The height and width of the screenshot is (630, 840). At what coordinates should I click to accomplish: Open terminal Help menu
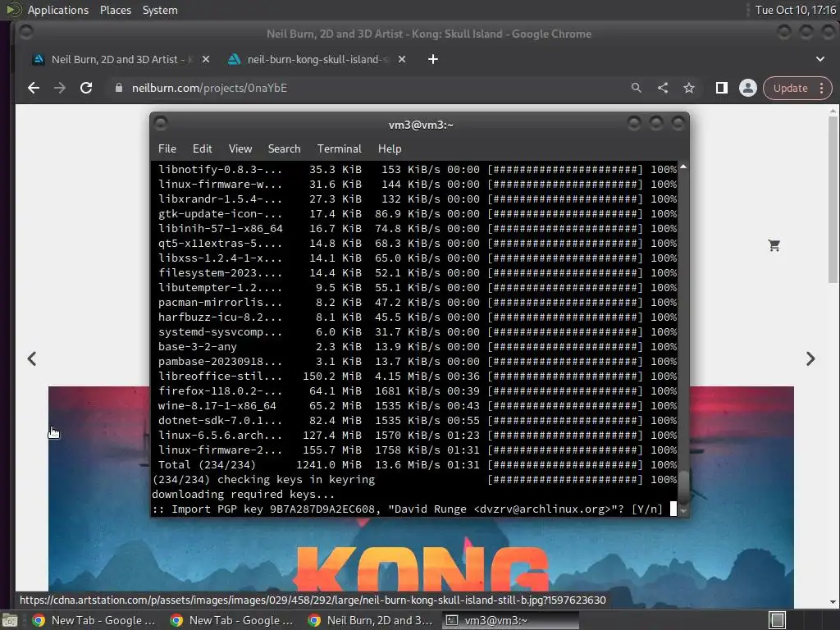(x=390, y=148)
